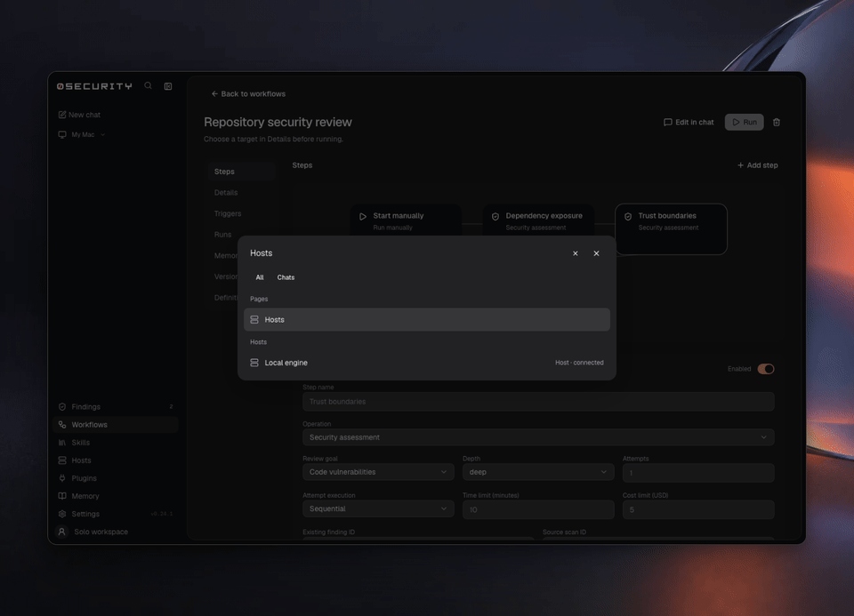Image resolution: width=854 pixels, height=616 pixels.
Task: Click the version number beside Settings
Action: (x=162, y=514)
